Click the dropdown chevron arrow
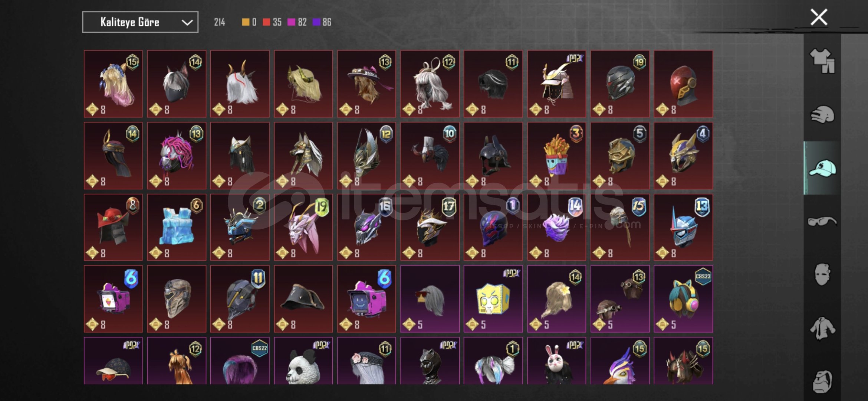This screenshot has height=401, width=868. click(x=187, y=23)
